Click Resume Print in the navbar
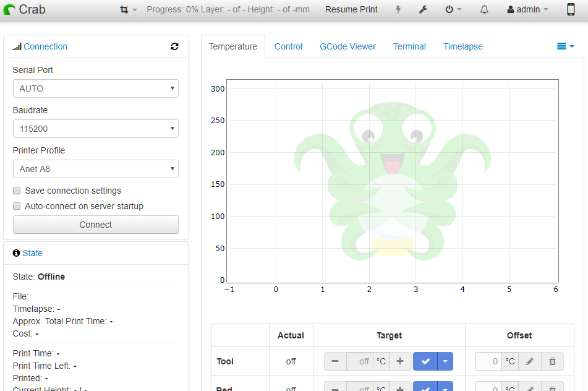The width and height of the screenshot is (588, 391). click(x=351, y=9)
